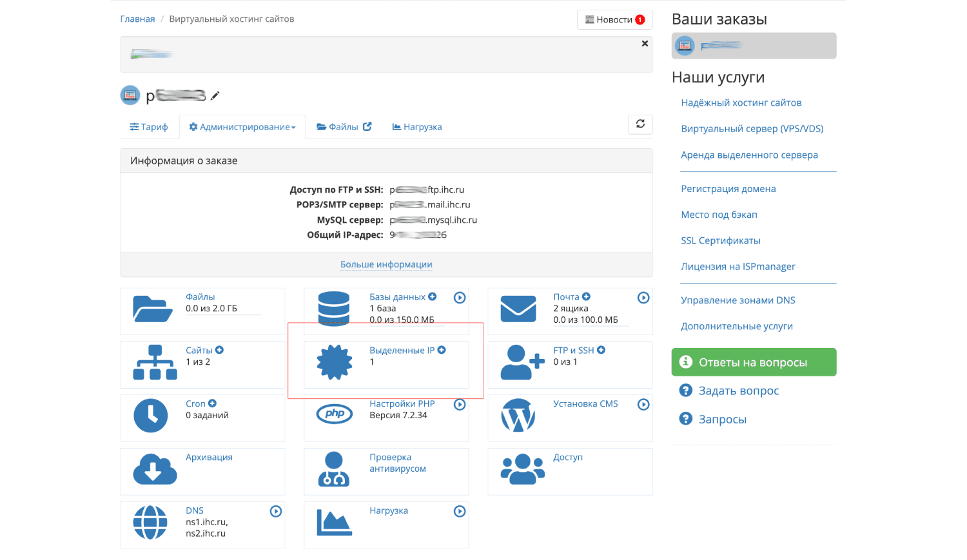967x560 pixels.
Task: Click the refresh button icon
Action: click(x=640, y=124)
